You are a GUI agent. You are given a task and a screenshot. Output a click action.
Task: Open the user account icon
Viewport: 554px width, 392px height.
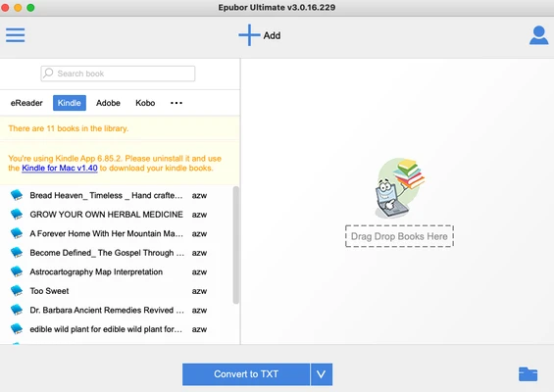click(539, 35)
